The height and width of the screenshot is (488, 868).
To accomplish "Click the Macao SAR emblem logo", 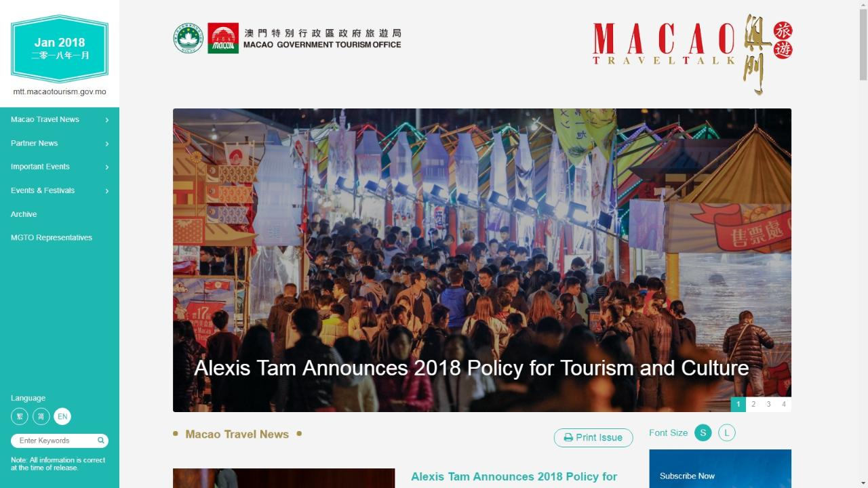I will [x=189, y=38].
